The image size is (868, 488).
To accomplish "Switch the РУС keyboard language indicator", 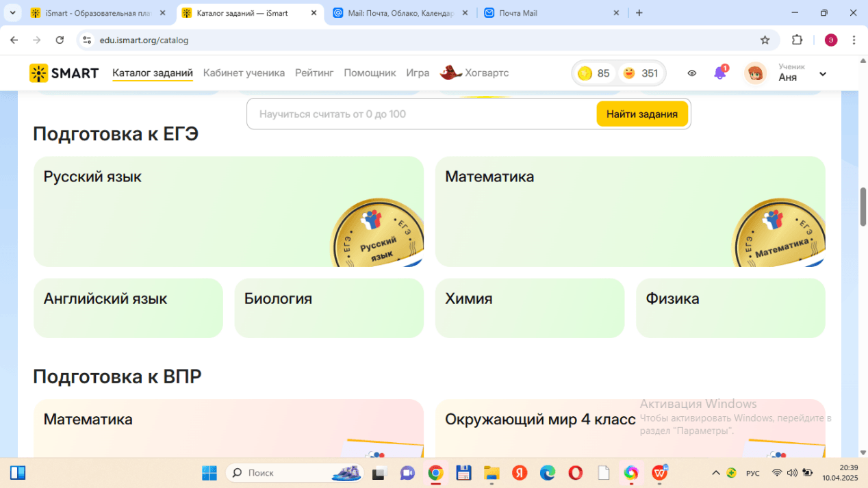I will click(752, 473).
